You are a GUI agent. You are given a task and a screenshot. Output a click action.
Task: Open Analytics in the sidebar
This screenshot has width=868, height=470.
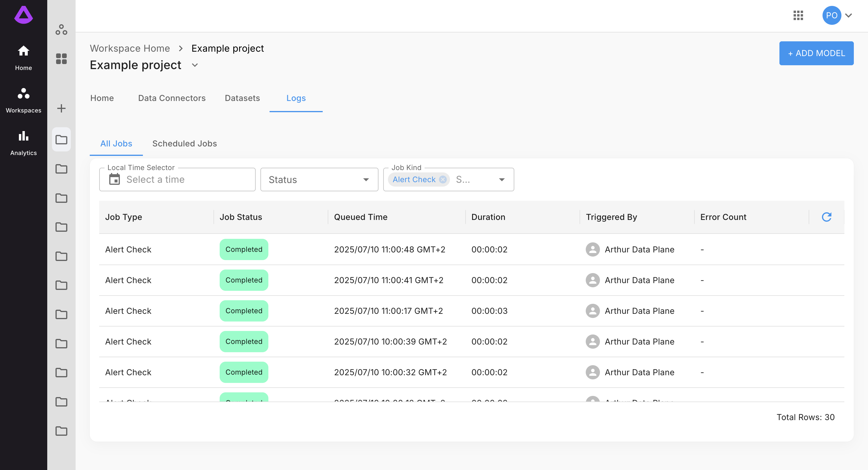pos(24,143)
